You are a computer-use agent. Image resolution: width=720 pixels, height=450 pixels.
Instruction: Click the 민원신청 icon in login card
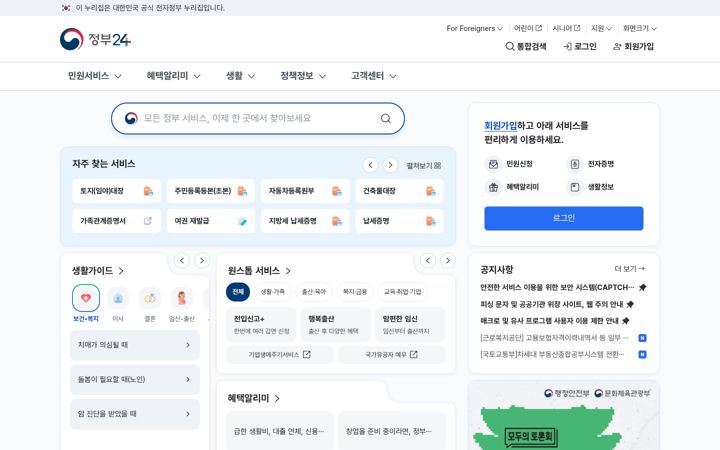click(493, 164)
